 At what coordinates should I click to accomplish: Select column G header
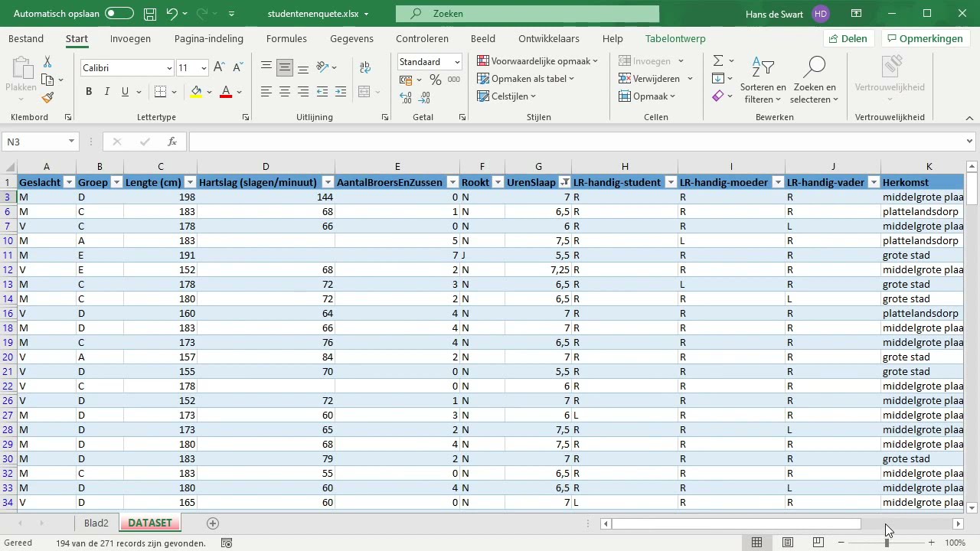tap(538, 167)
